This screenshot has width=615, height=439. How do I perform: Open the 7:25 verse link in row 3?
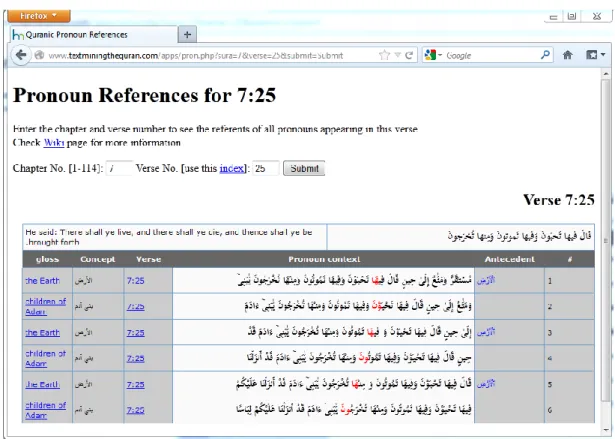[135, 333]
